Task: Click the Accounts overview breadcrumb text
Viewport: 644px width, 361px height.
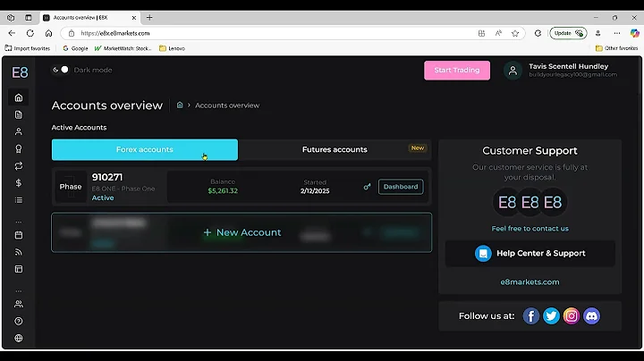Action: 227,105
